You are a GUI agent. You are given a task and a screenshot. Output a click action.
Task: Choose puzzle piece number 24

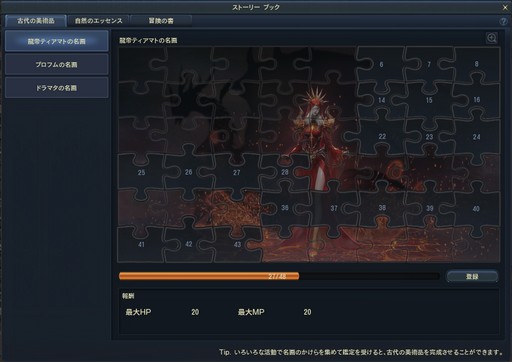(x=477, y=137)
